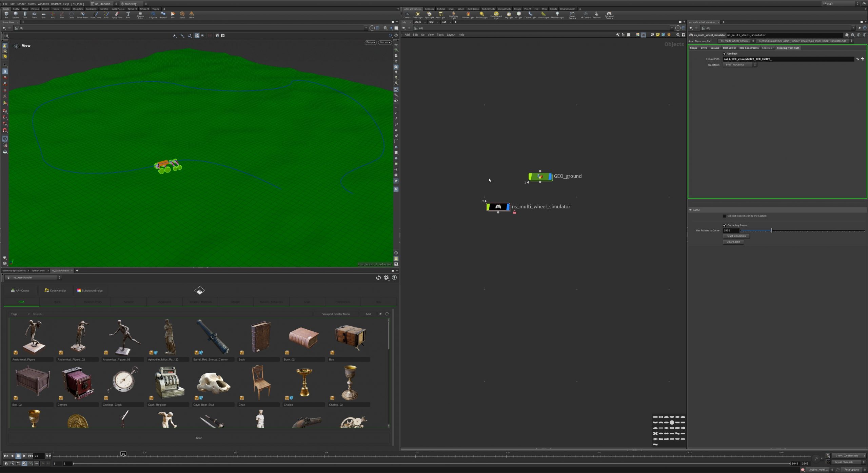Create a Spot Light from shelf
Screen dimensions: 868x473
click(x=429, y=15)
